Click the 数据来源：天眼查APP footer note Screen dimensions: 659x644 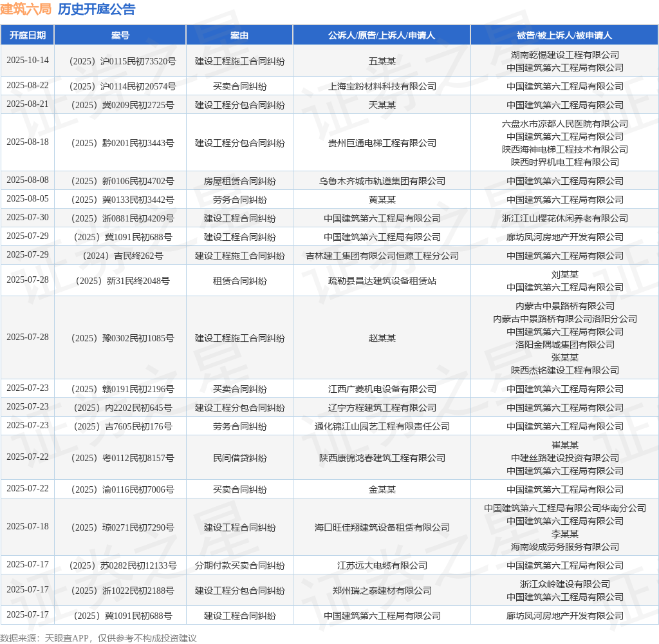click(x=98, y=638)
